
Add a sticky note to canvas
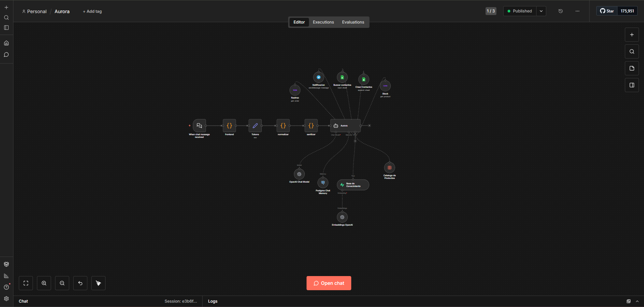[x=632, y=68]
